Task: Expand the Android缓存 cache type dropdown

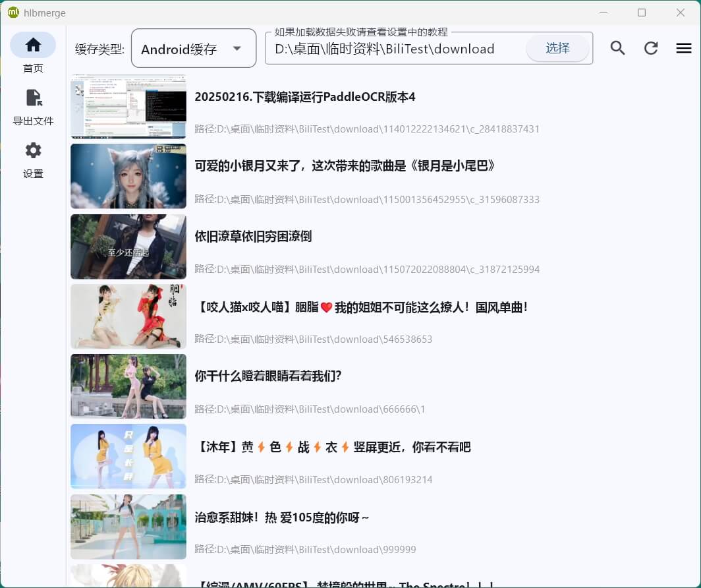Action: [x=194, y=48]
